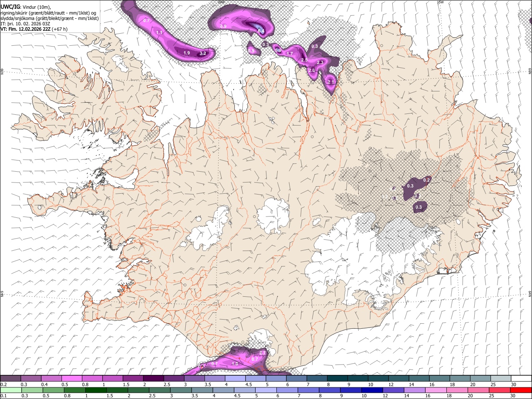Viewport: 532px width, 399px height.
Task: Click the bright red 25–30 rain legend swatch
Action: click(x=521, y=390)
